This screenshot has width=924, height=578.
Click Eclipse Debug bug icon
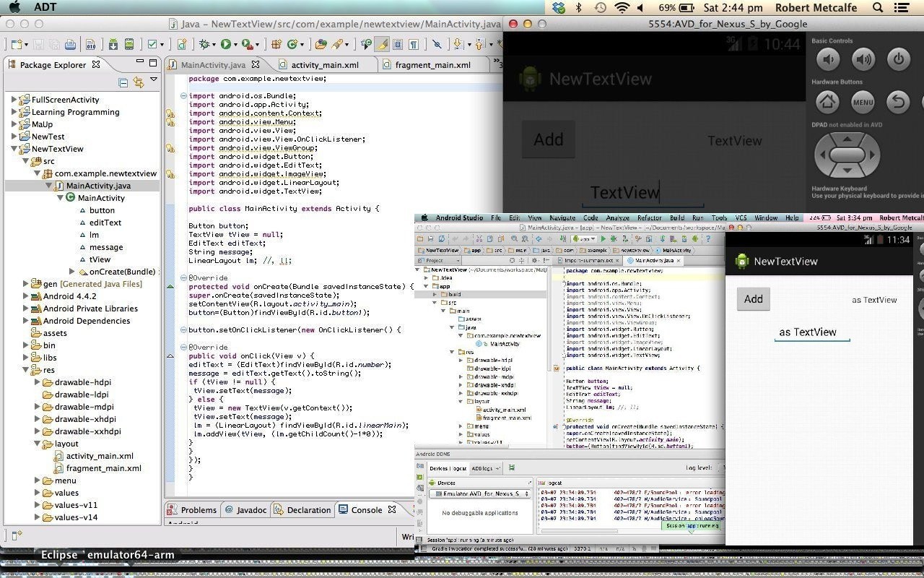coord(204,44)
